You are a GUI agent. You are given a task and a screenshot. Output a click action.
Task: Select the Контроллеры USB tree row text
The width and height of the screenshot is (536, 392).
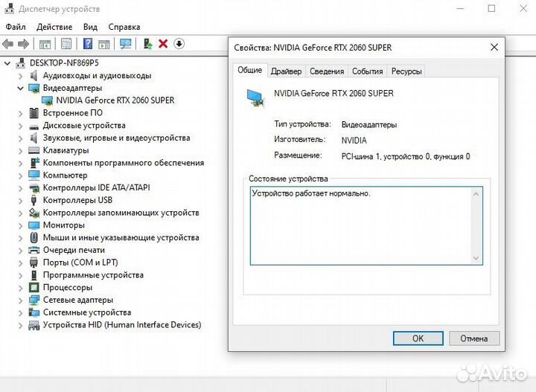pyautogui.click(x=77, y=200)
